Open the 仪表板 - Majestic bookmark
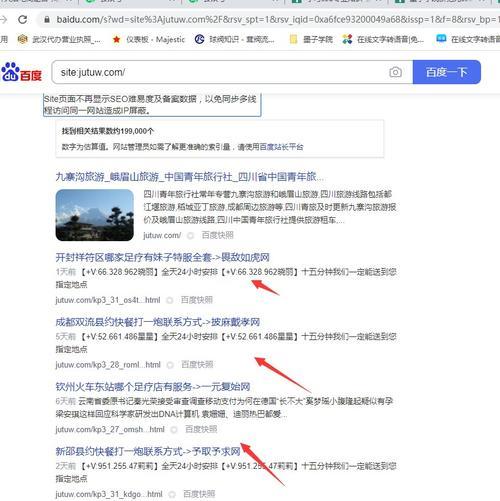The image size is (500, 501). click(149, 40)
